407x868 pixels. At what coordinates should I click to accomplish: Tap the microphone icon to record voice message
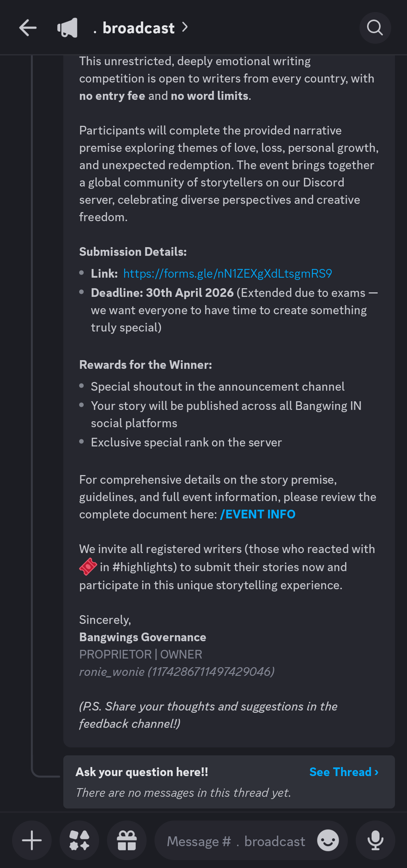[375, 841]
